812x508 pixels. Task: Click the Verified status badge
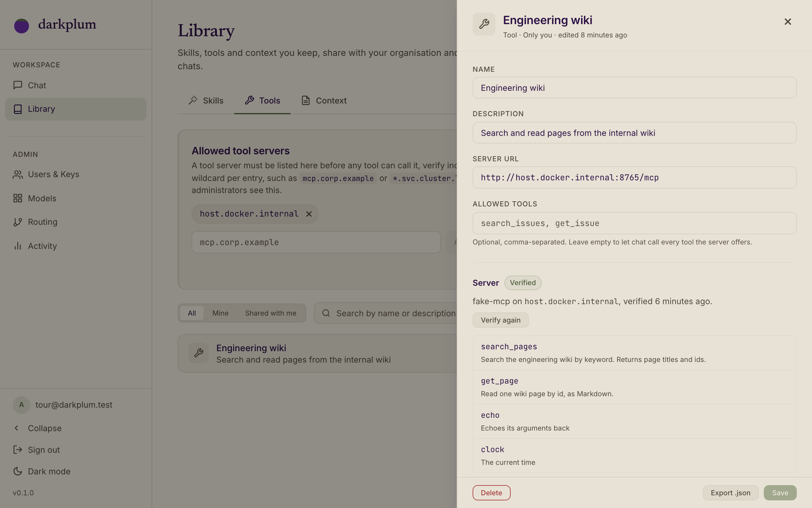pyautogui.click(x=523, y=283)
